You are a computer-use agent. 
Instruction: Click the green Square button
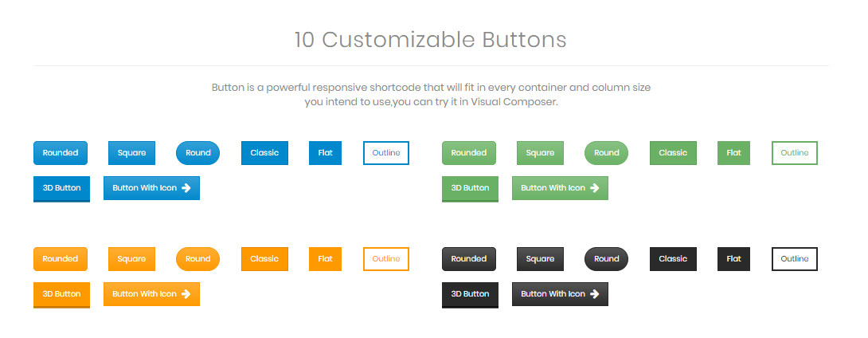(540, 153)
